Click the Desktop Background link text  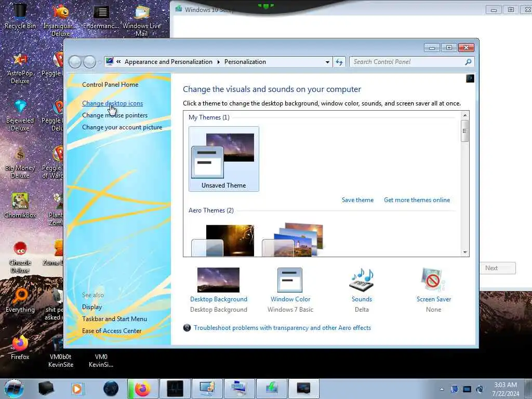[219, 299]
